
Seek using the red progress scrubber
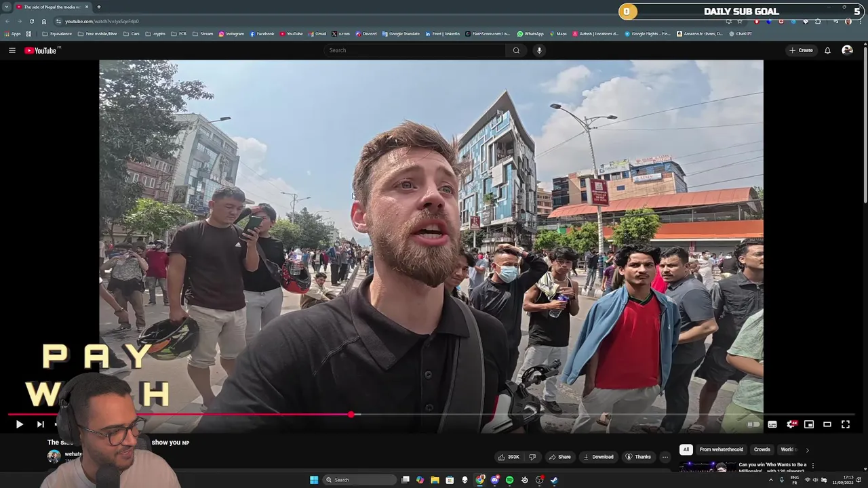pos(351,414)
